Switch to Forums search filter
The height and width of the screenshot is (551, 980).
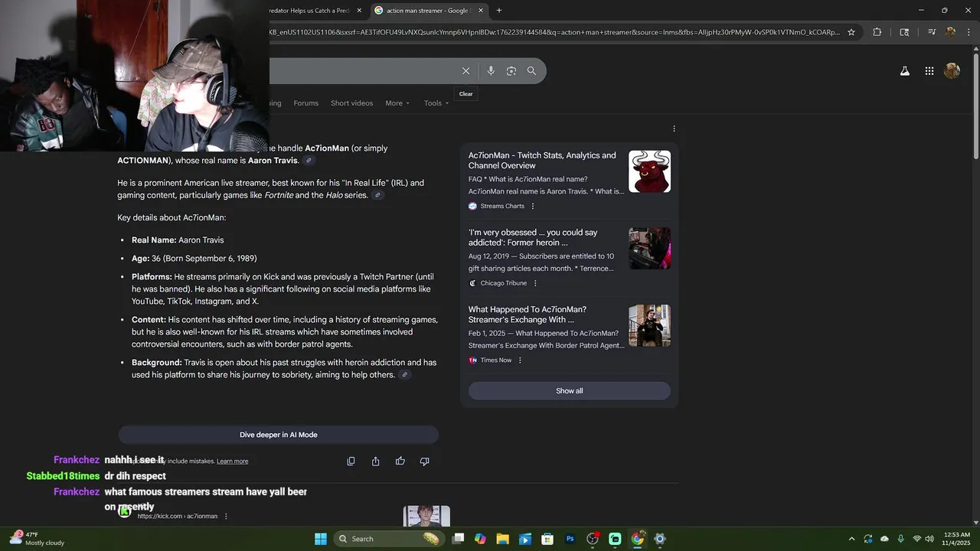tap(305, 103)
